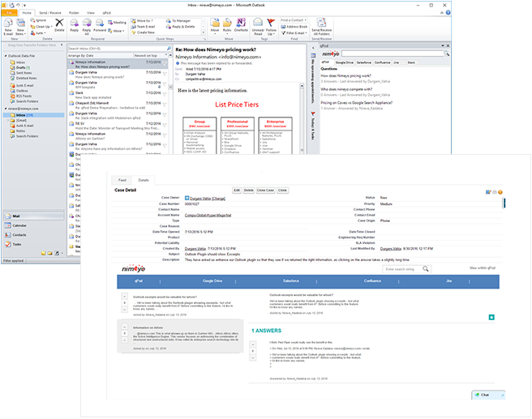Click the Close Case button

265,190
